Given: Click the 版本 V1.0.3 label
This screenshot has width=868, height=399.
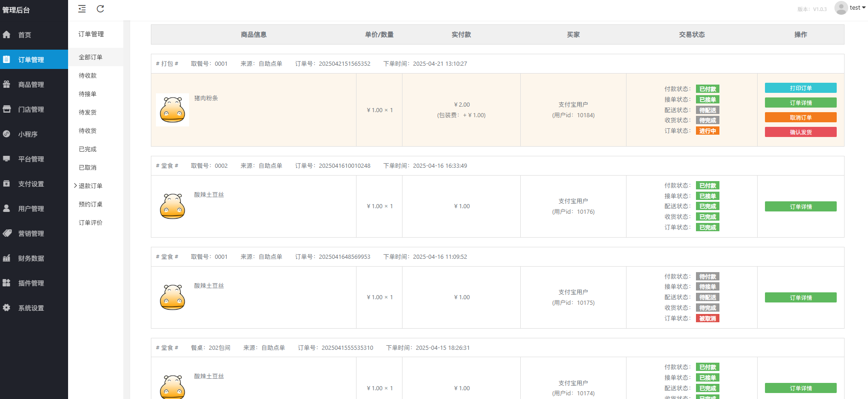Looking at the screenshot, I should point(812,9).
